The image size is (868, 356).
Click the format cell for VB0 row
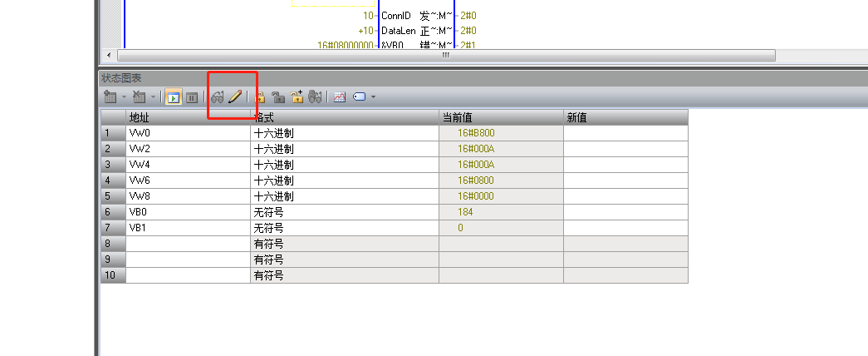pos(344,212)
